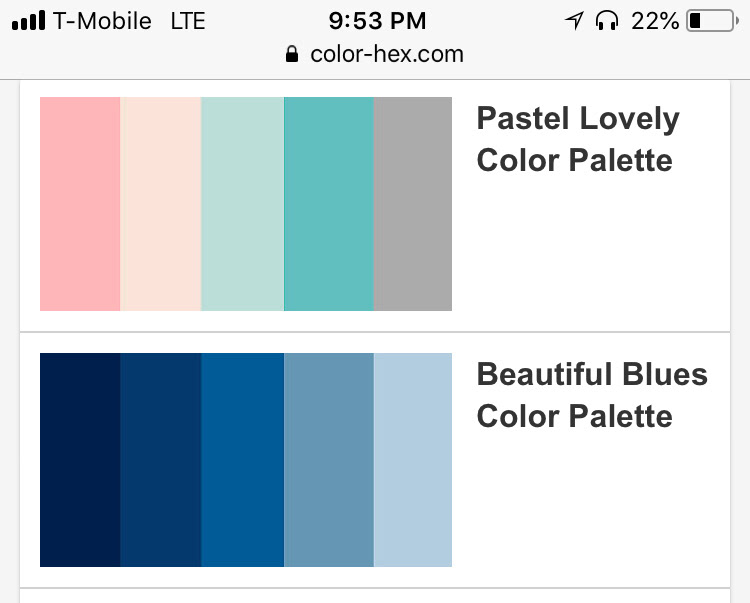The image size is (750, 603).
Task: Tap the location arrow status icon
Action: tap(574, 21)
